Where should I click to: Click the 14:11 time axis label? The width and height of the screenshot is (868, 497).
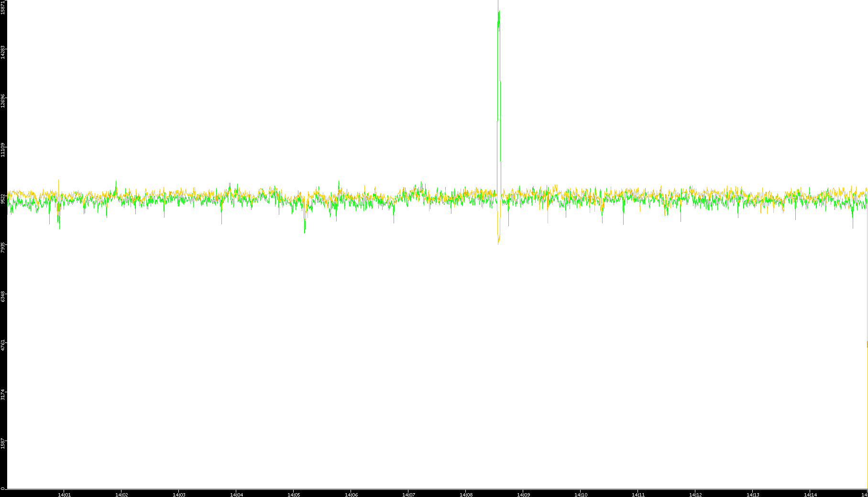[x=638, y=495]
